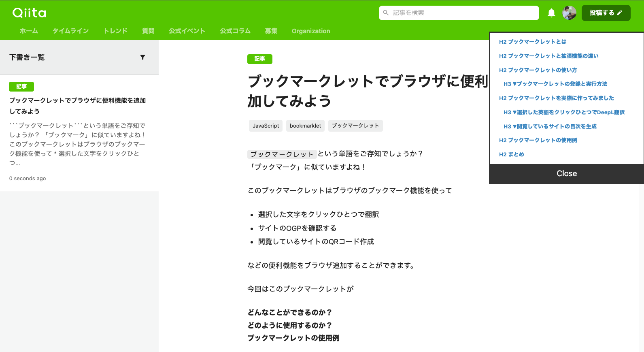Open the 公式イベント tab
The width and height of the screenshot is (644, 352).
tap(187, 31)
